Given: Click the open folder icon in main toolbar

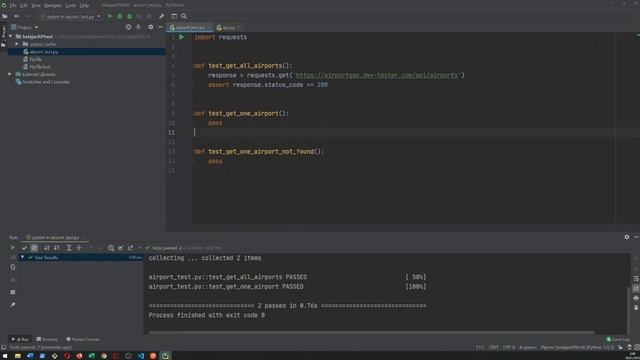Looking at the screenshot, I should tap(5, 16).
